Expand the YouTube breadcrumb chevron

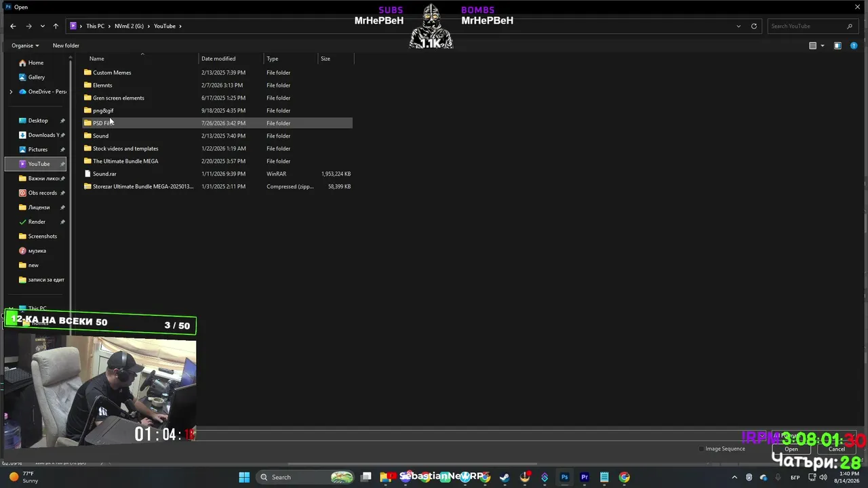point(180,26)
